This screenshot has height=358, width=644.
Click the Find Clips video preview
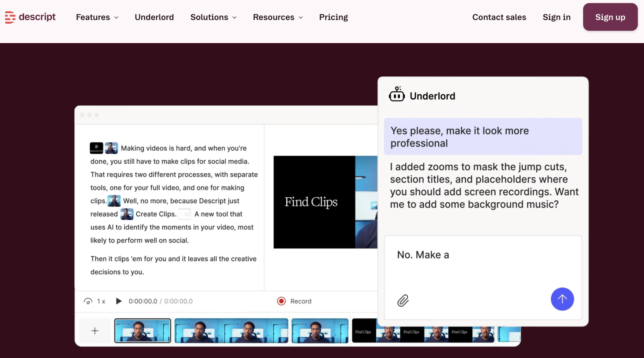(x=325, y=202)
